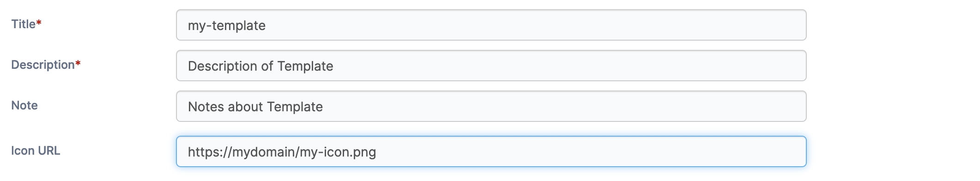
Task: Place cursor in 'https://mydomain/my-icon.png' text
Action: pyautogui.click(x=282, y=152)
